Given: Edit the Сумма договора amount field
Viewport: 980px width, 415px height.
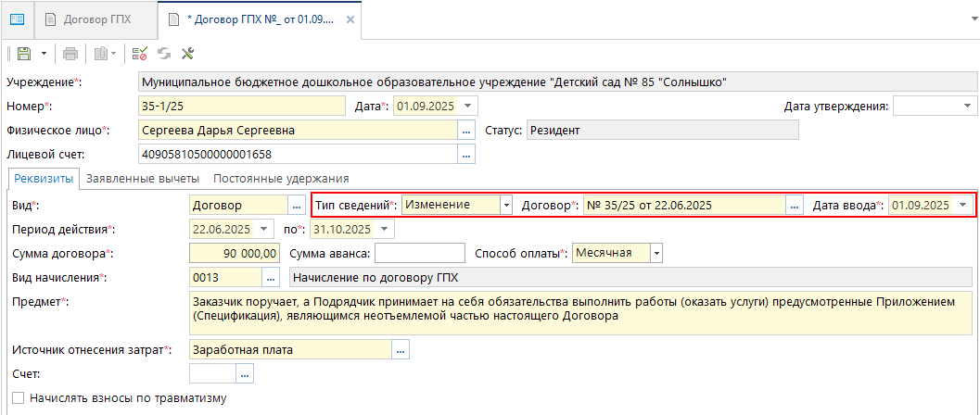Looking at the screenshot, I should point(235,254).
